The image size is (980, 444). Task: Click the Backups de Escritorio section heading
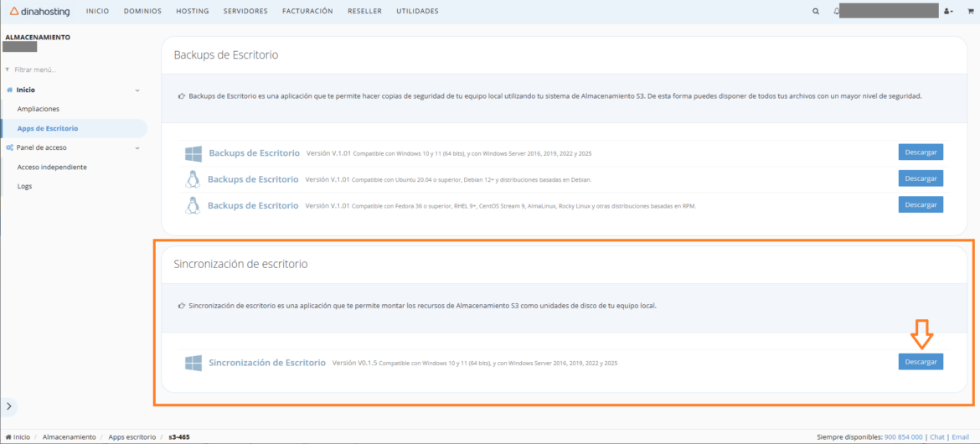[x=225, y=55]
